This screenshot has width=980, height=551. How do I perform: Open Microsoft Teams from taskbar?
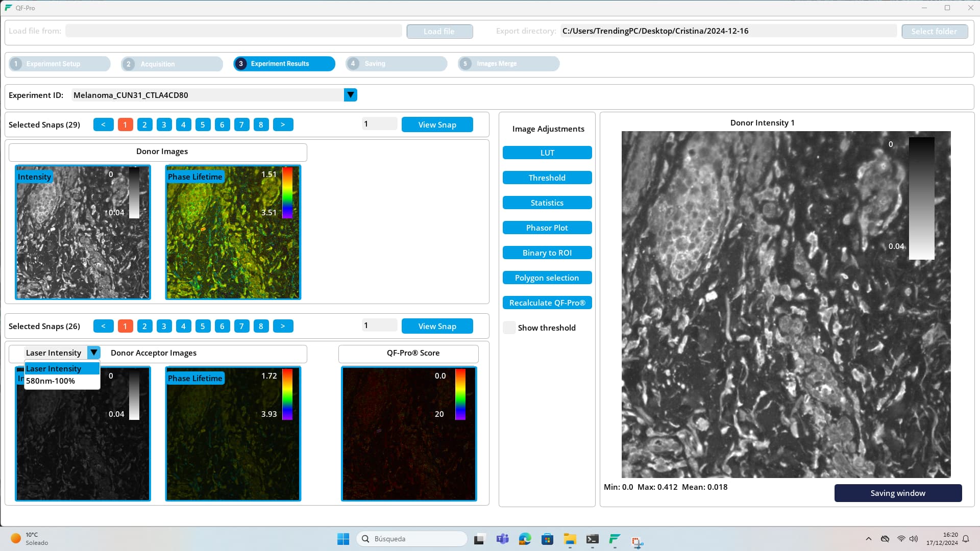point(502,539)
